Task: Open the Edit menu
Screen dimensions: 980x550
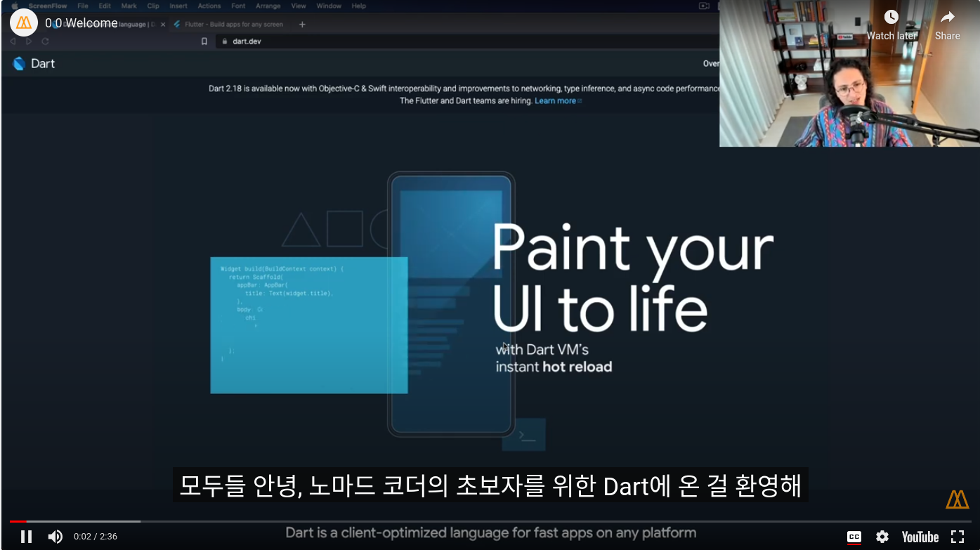Action: (x=105, y=6)
